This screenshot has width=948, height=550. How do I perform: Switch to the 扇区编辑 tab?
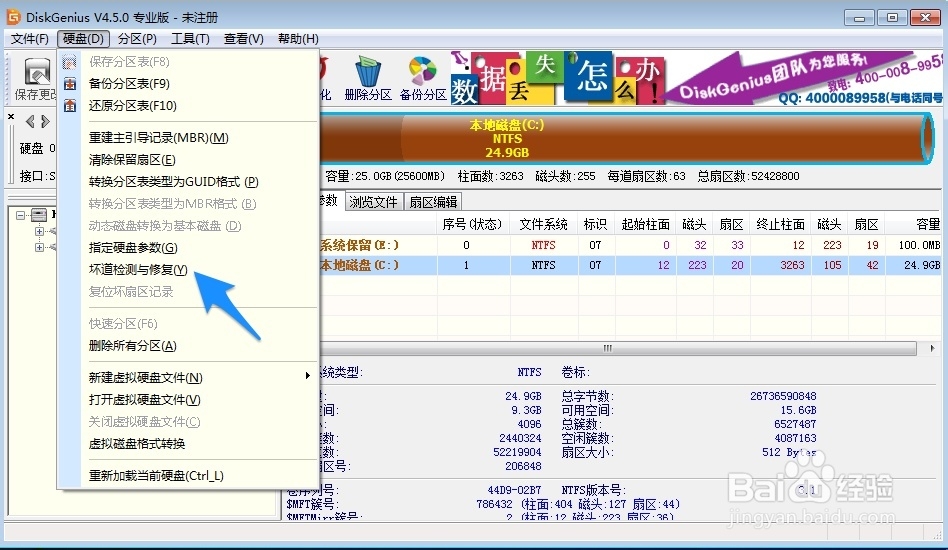(433, 202)
